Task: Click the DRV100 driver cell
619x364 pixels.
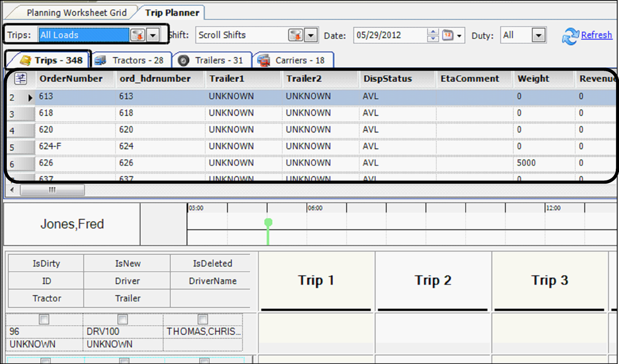Action: 124,333
